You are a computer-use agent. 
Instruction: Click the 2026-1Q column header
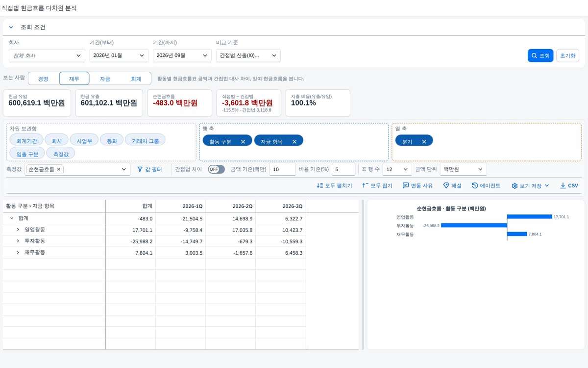181,206
